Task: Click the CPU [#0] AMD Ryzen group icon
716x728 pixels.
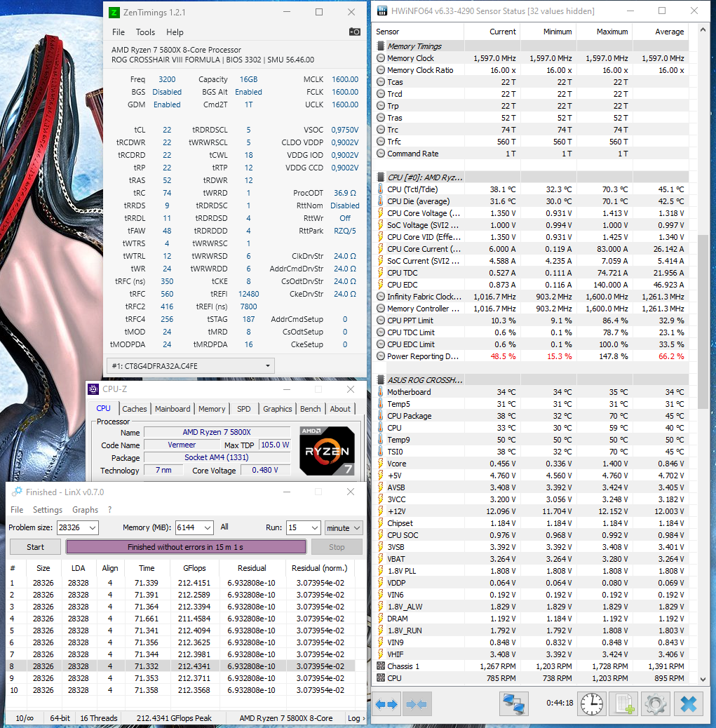Action: point(380,177)
